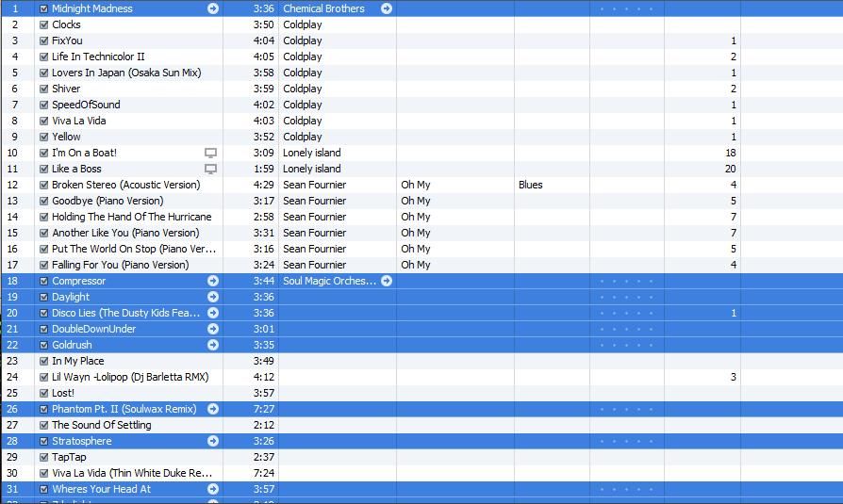
Task: Uncheck the TapTap track checkbox
Action: point(44,457)
